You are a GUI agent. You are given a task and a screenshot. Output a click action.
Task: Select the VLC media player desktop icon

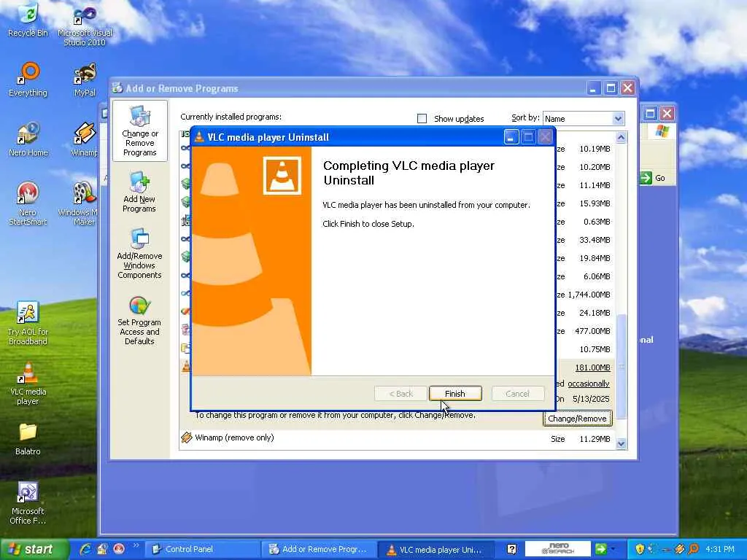pos(28,384)
